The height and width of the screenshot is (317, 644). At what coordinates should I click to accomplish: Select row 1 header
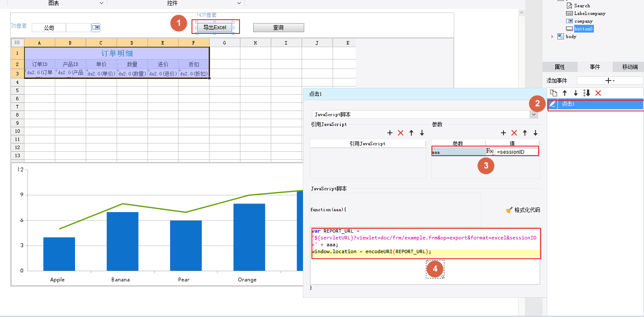(18, 54)
